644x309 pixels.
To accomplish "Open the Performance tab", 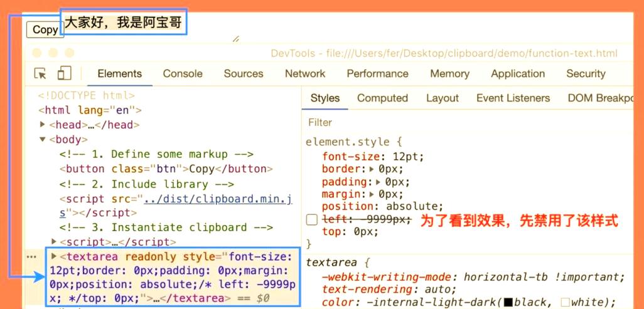I will click(x=377, y=74).
